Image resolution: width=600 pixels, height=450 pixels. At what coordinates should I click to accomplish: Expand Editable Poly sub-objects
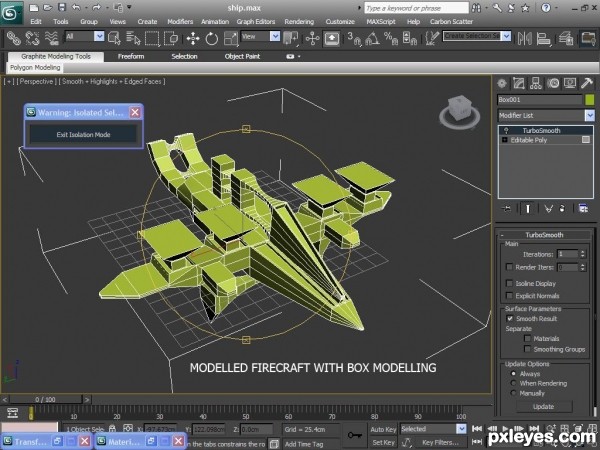pos(505,140)
